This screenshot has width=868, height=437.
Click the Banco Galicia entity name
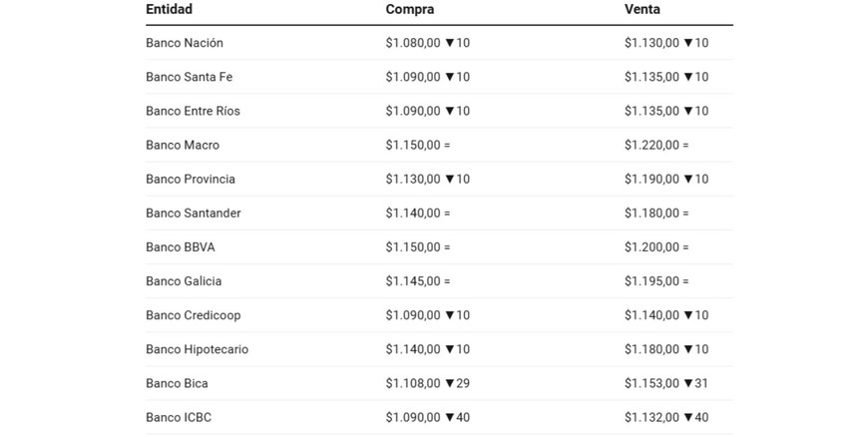pyautogui.click(x=184, y=281)
